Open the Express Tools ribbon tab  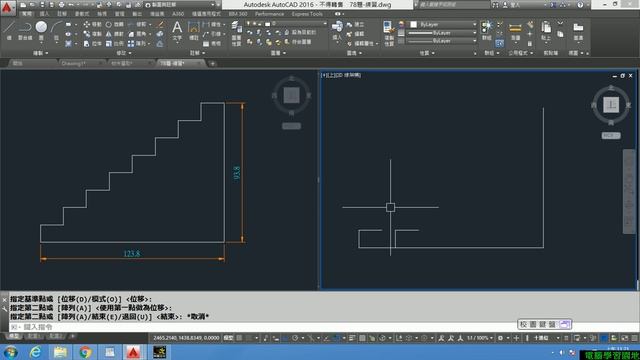307,14
